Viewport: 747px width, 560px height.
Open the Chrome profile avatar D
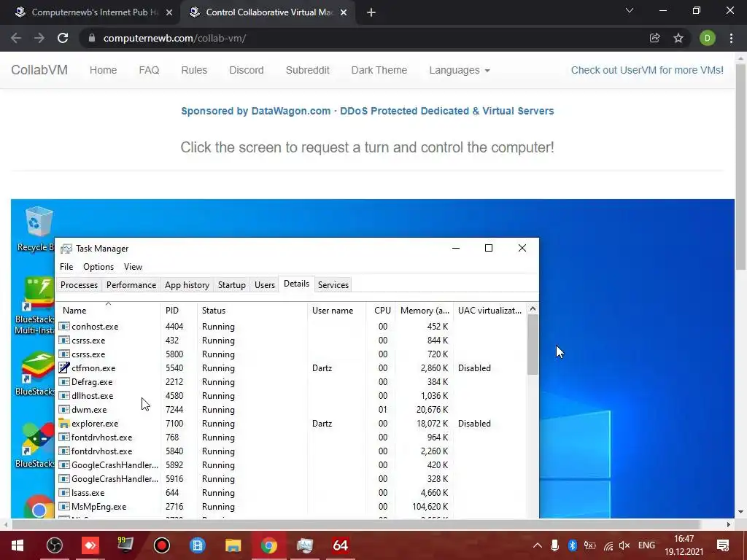click(x=708, y=38)
